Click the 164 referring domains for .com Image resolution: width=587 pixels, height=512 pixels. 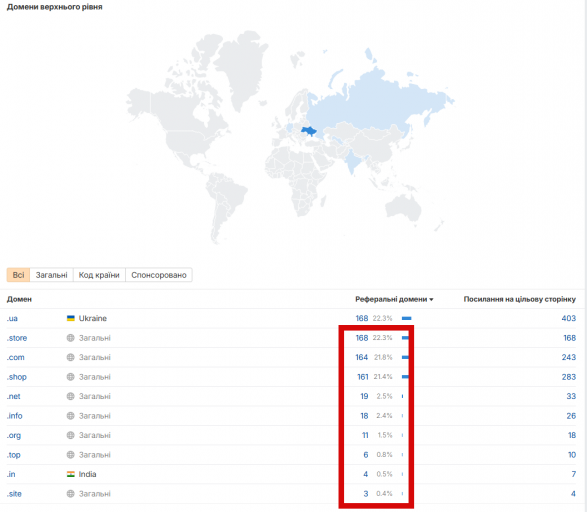pyautogui.click(x=362, y=357)
